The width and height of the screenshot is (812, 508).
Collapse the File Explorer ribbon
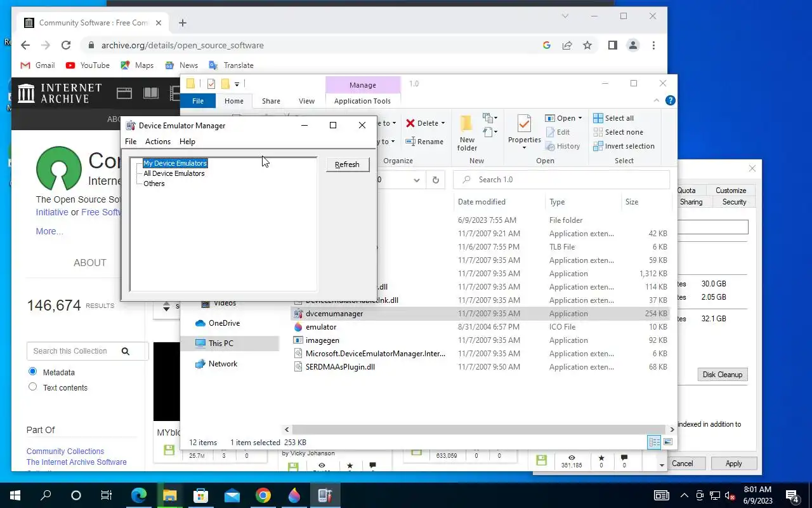click(657, 101)
